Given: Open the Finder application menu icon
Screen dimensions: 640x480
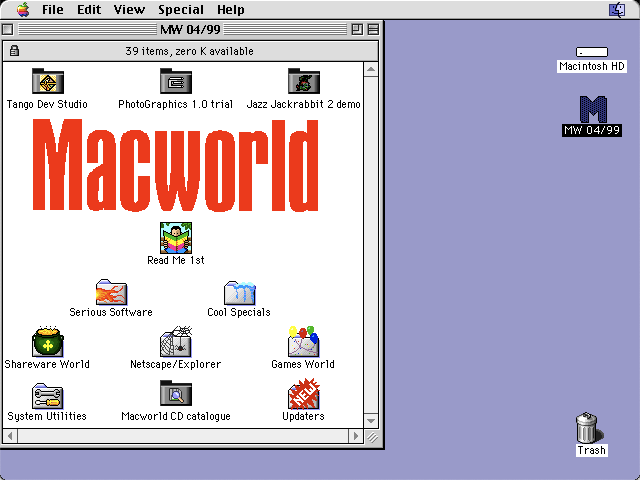Looking at the screenshot, I should click(x=617, y=9).
